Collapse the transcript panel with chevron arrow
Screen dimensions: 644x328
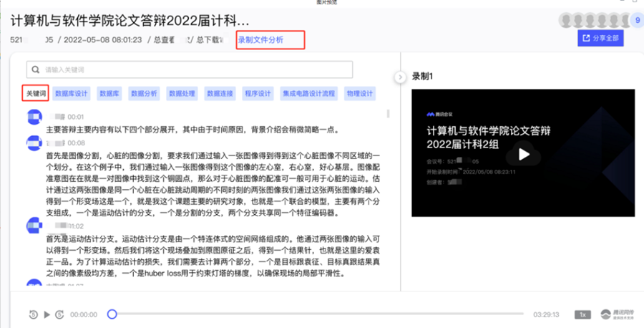[400, 77]
